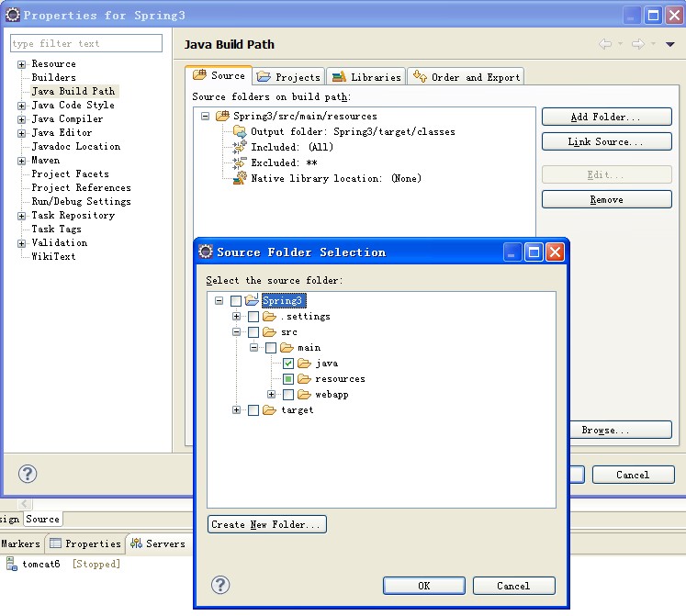Screen dimensions: 686x616
Task: Expand the Java Editor node
Action: (21, 133)
